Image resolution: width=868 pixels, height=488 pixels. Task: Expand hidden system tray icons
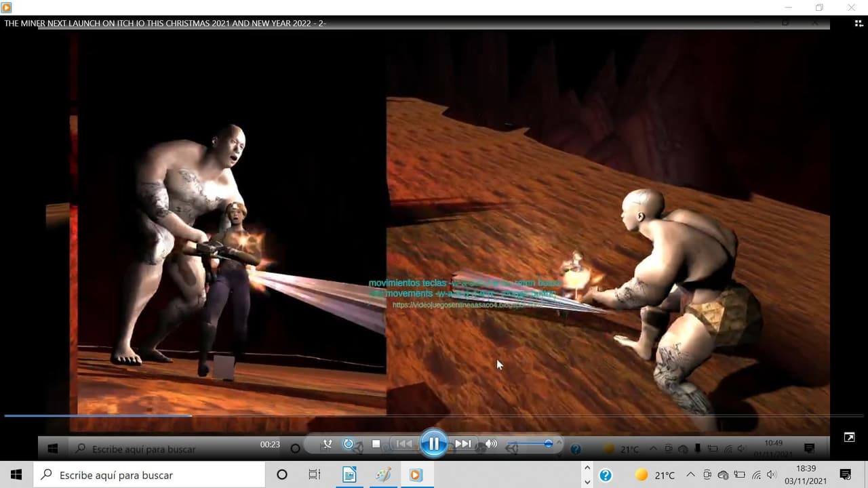click(690, 475)
